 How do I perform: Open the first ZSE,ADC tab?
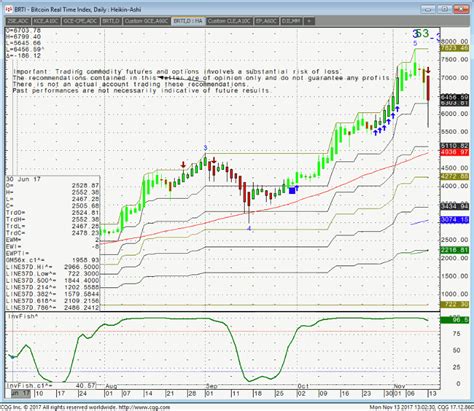pos(19,21)
